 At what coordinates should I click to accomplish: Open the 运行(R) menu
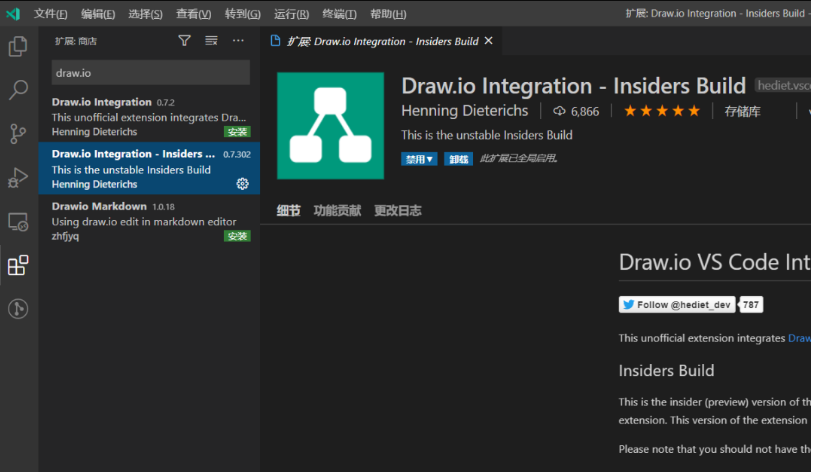pyautogui.click(x=291, y=14)
